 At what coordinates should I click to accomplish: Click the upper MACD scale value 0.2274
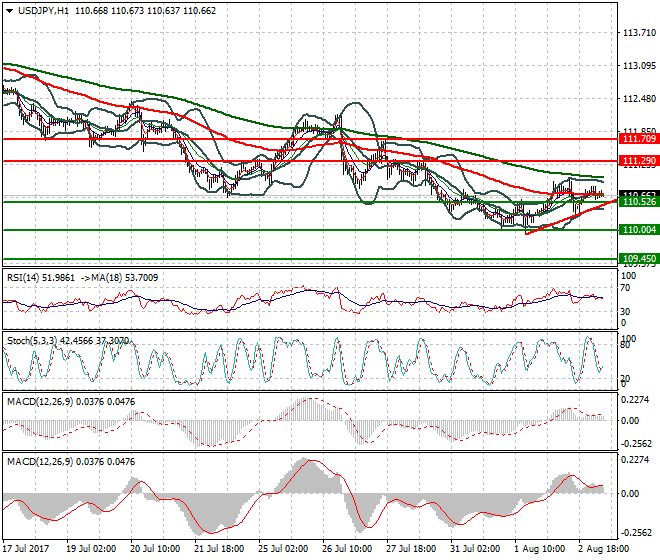tap(635, 400)
